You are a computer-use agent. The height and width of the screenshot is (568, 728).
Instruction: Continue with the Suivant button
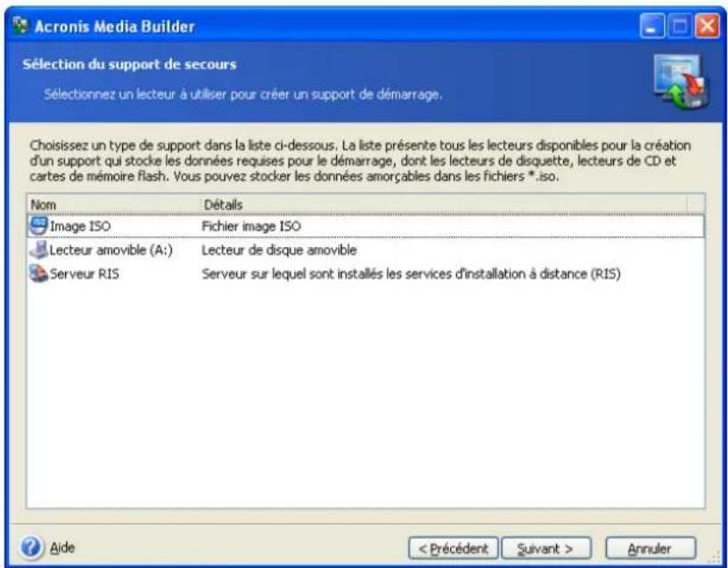[x=546, y=548]
